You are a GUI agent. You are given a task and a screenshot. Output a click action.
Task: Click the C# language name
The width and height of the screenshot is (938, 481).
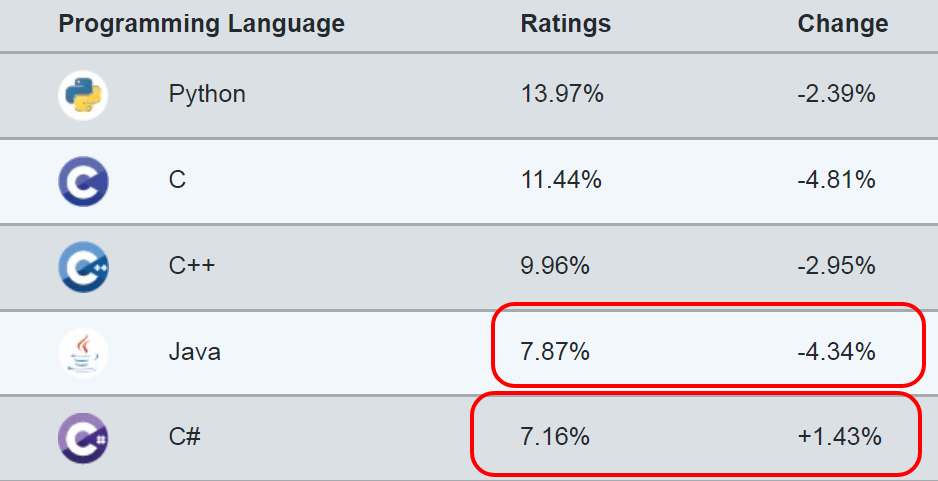point(185,438)
